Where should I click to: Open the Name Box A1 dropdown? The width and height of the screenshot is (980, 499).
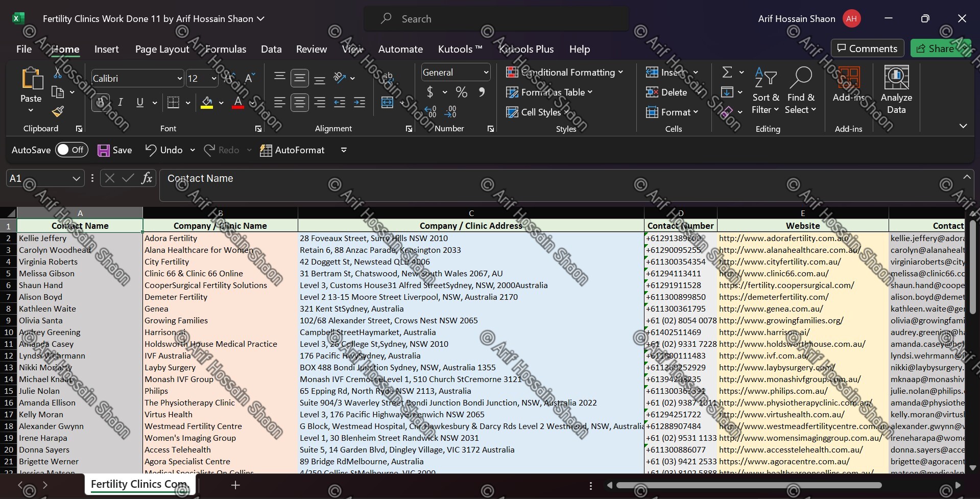[76, 178]
